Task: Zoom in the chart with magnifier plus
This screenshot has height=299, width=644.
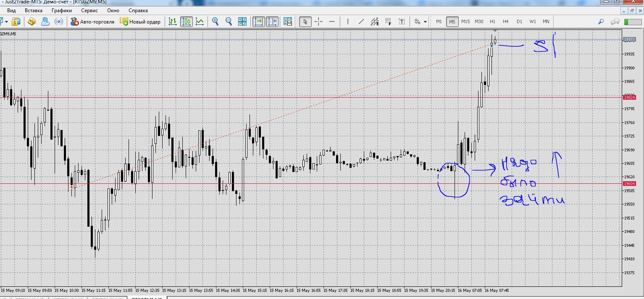Action: [216, 21]
